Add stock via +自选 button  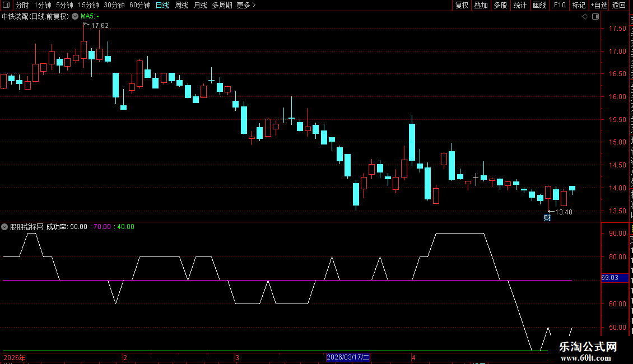[x=599, y=5]
